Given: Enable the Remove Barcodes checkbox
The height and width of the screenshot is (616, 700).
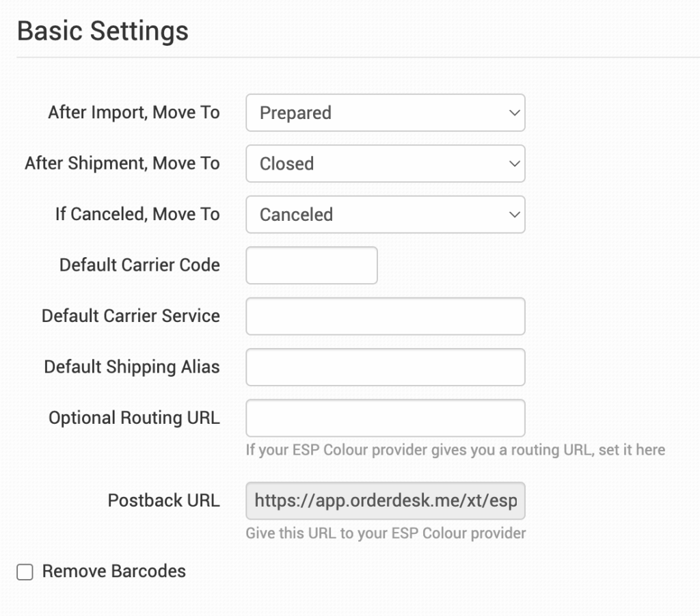Looking at the screenshot, I should point(25,572).
